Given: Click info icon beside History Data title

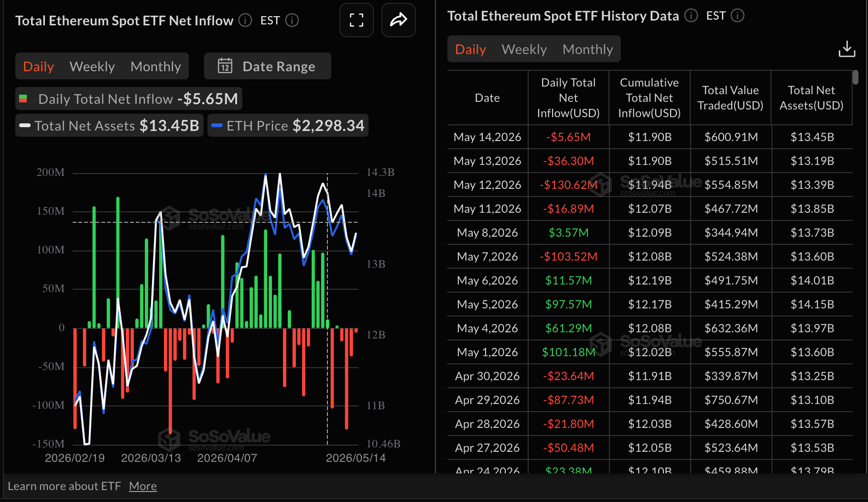Looking at the screenshot, I should coord(691,16).
